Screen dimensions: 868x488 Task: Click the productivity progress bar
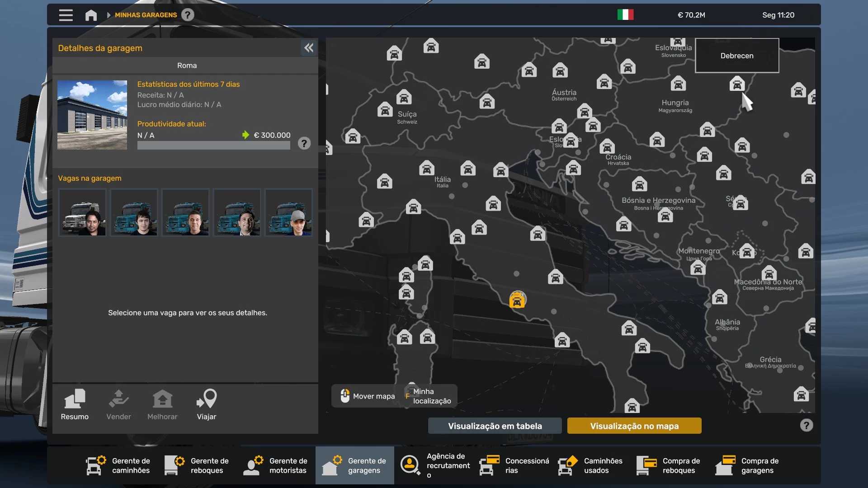pos(213,145)
